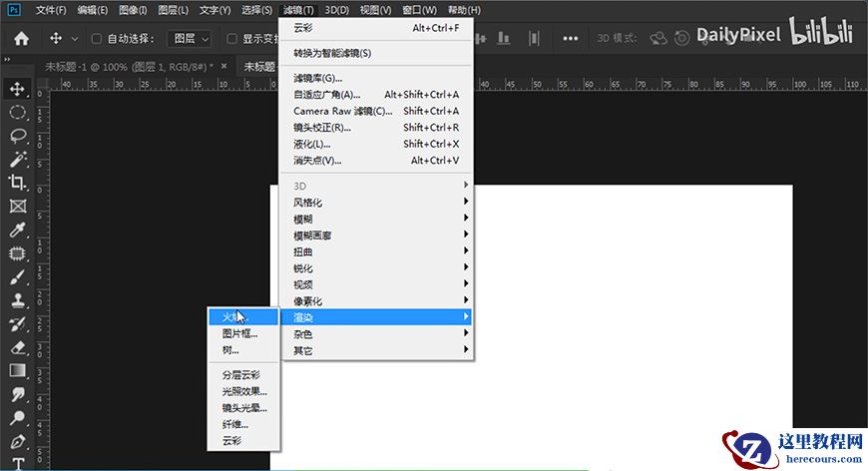Viewport: 868px width, 471px height.
Task: Select the Smudge tool
Action: [x=17, y=394]
